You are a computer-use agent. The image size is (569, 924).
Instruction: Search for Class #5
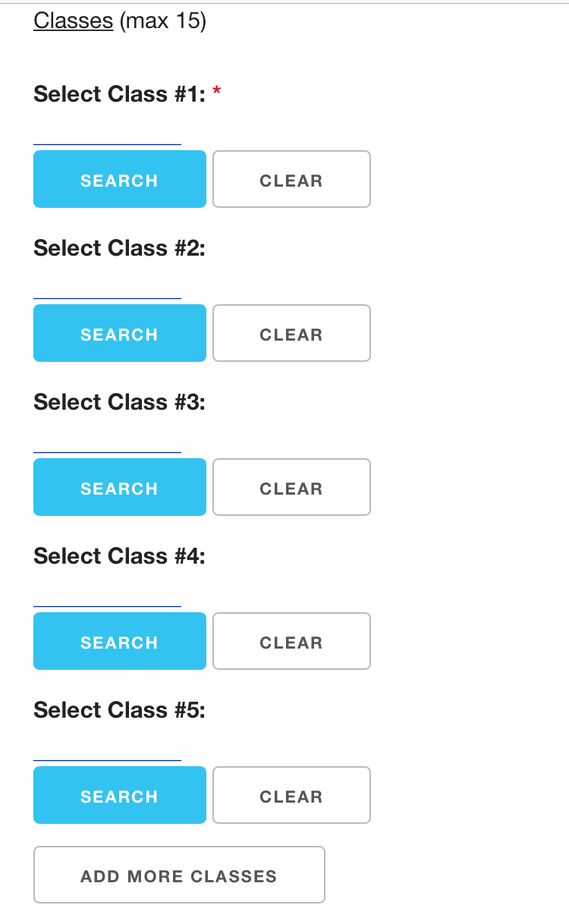point(120,795)
